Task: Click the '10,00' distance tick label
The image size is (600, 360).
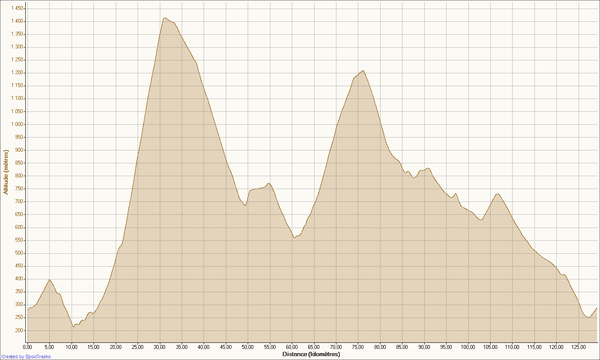Action: point(72,347)
